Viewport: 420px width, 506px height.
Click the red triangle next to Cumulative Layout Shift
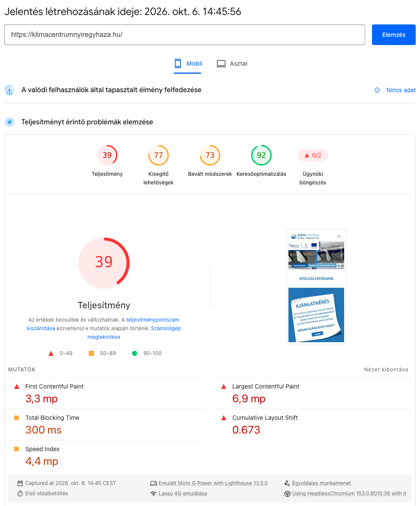(224, 418)
